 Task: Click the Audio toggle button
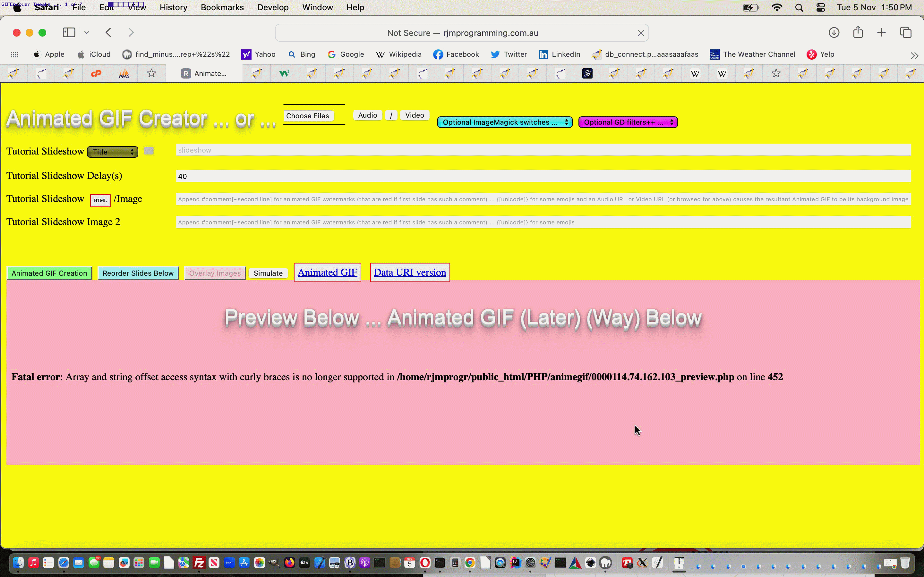[x=368, y=116]
